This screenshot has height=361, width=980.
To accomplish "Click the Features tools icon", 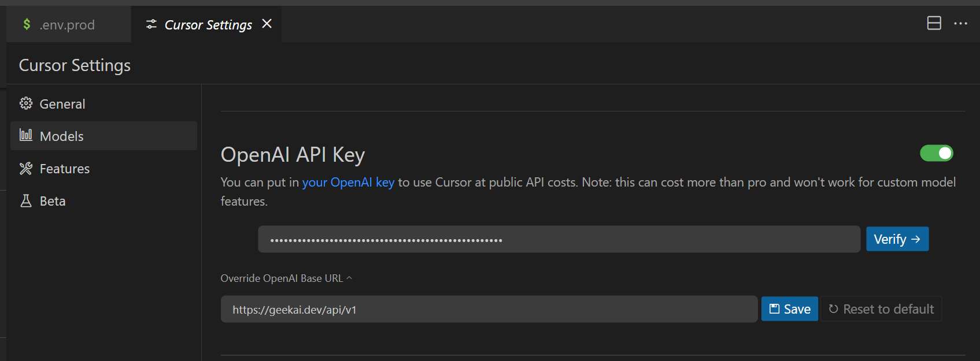I will pyautogui.click(x=26, y=168).
